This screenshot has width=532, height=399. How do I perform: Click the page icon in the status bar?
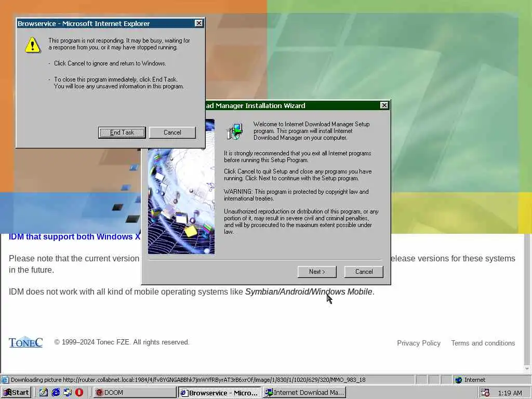point(5,380)
